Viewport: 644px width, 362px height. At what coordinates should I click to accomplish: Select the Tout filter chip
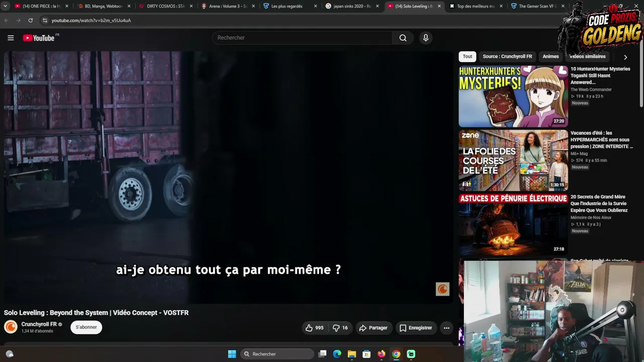467,57
